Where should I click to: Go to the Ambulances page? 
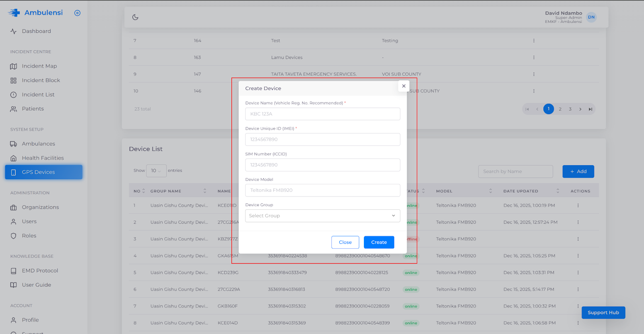point(38,144)
